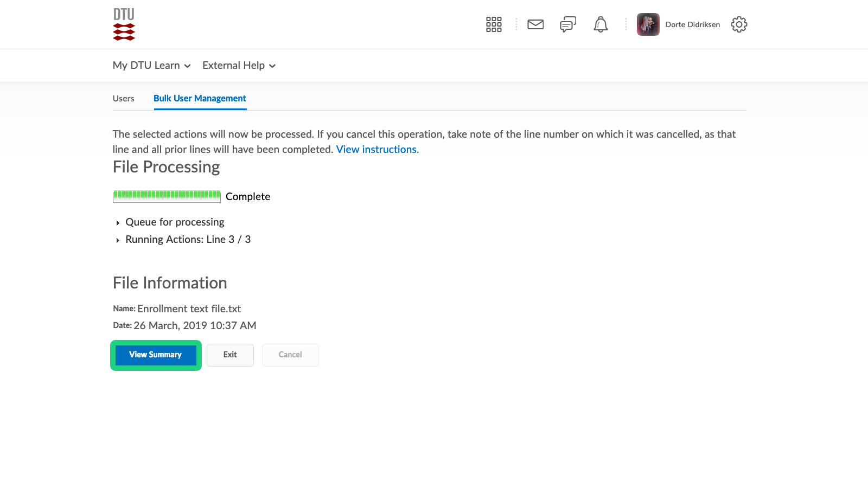Viewport: 868px width, 488px height.
Task: Open admin tools gear icon
Action: (x=739, y=24)
